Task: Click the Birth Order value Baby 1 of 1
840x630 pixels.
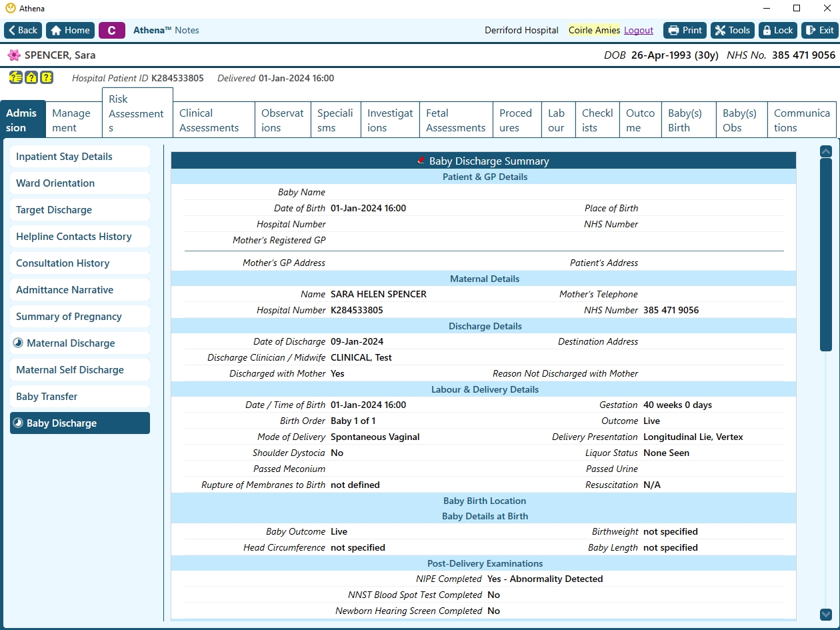Action: 353,421
